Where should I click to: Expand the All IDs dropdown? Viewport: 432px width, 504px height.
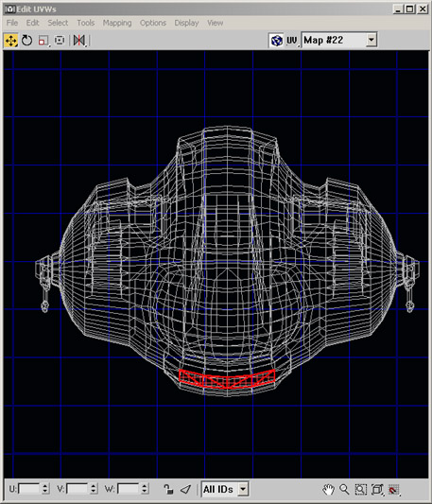225,489
